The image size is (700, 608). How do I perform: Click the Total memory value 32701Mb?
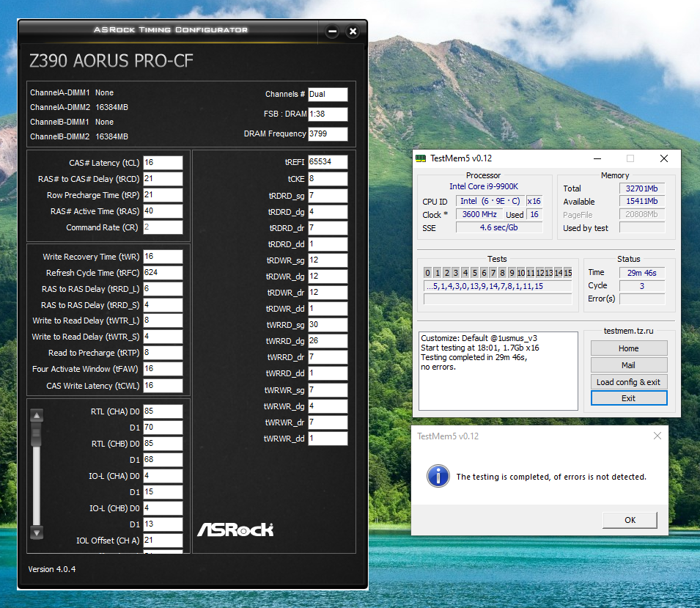(642, 188)
